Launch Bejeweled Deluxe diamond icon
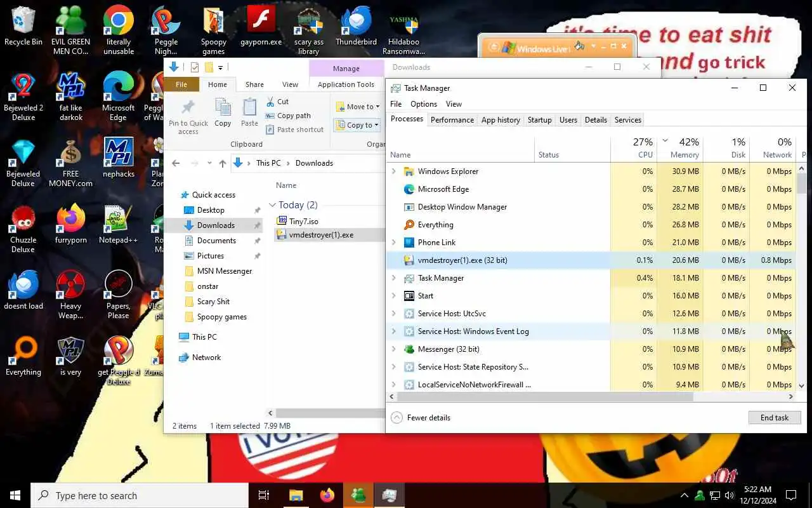The width and height of the screenshot is (812, 508). (x=23, y=163)
